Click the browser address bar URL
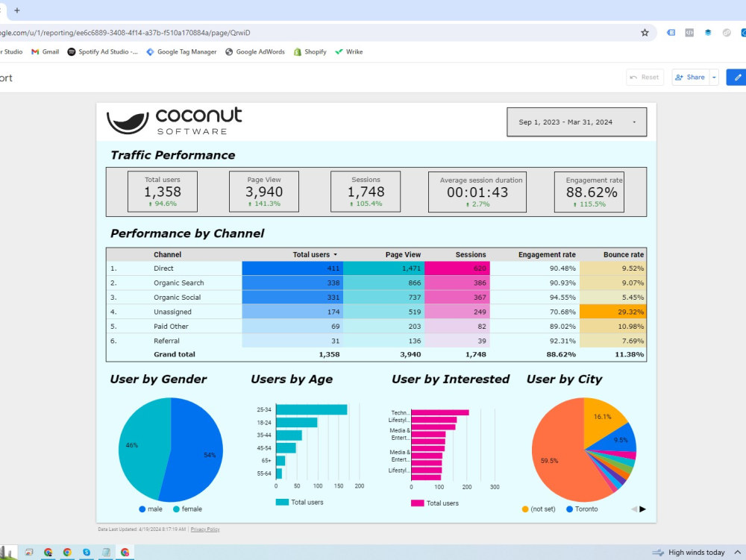 pos(125,33)
